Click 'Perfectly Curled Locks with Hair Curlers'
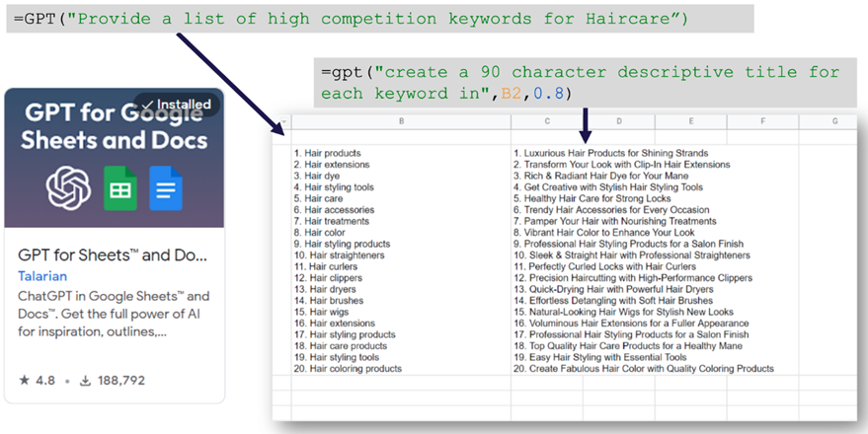This screenshot has width=868, height=434. [613, 266]
